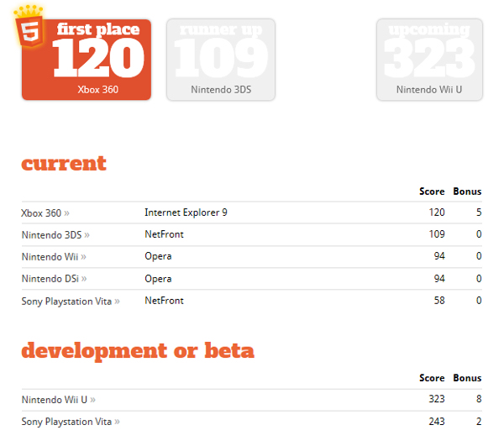Click bonus 5 in the Xbox 360 row
This screenshot has height=446, width=504.
[x=479, y=213]
